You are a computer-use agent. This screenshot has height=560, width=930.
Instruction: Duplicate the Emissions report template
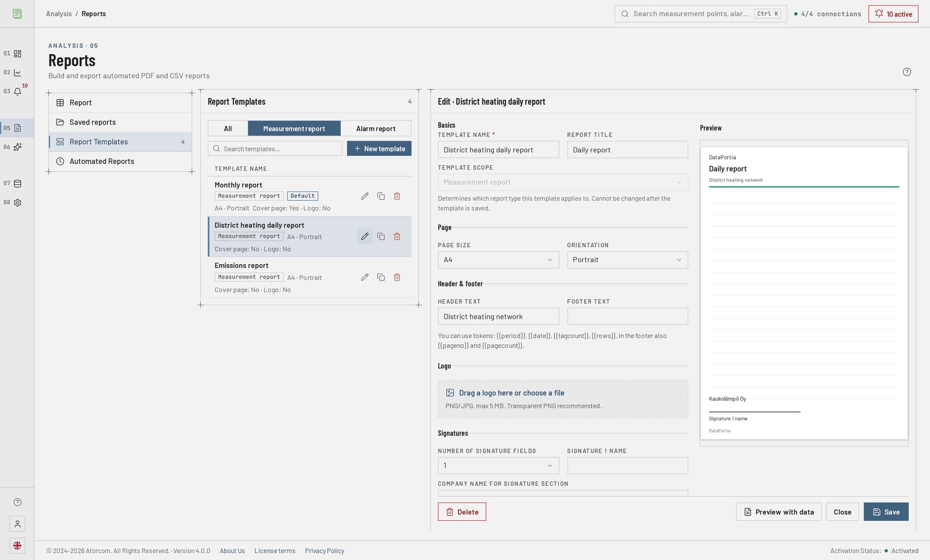(381, 277)
